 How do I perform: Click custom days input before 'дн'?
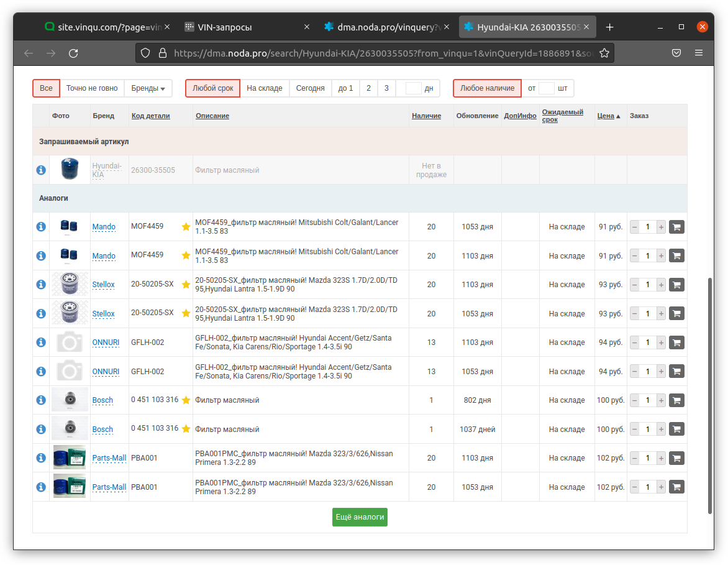coord(412,88)
